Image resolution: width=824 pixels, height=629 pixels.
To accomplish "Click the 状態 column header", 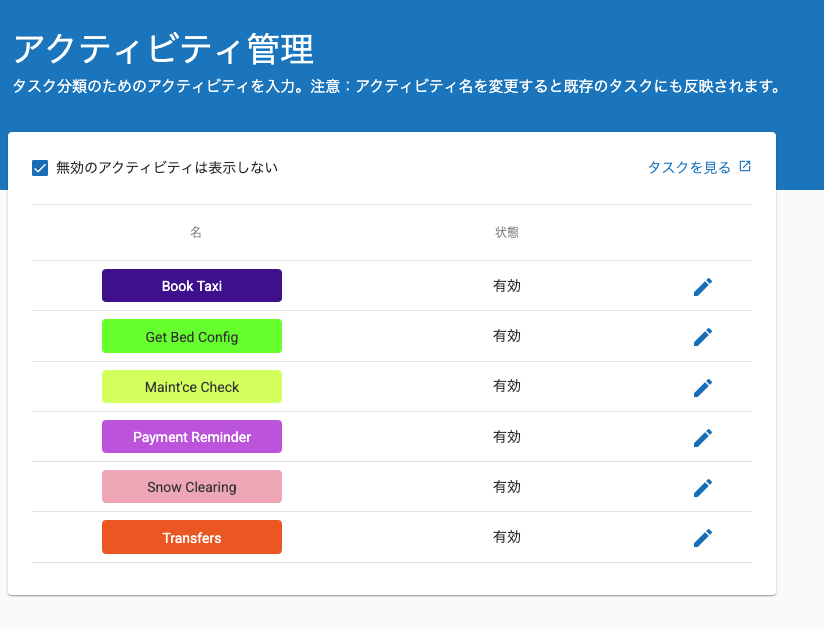I will click(x=507, y=232).
